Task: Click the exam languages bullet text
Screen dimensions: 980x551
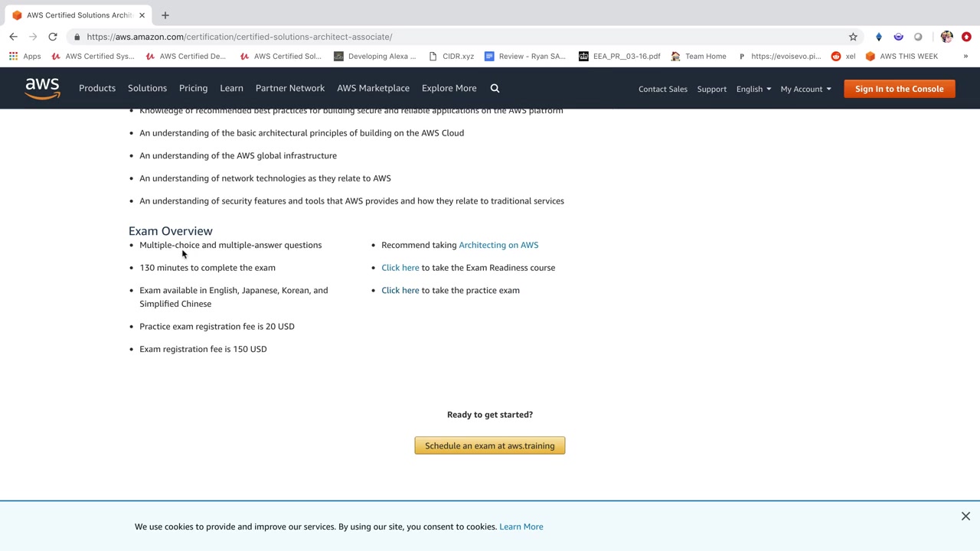Action: 234,297
